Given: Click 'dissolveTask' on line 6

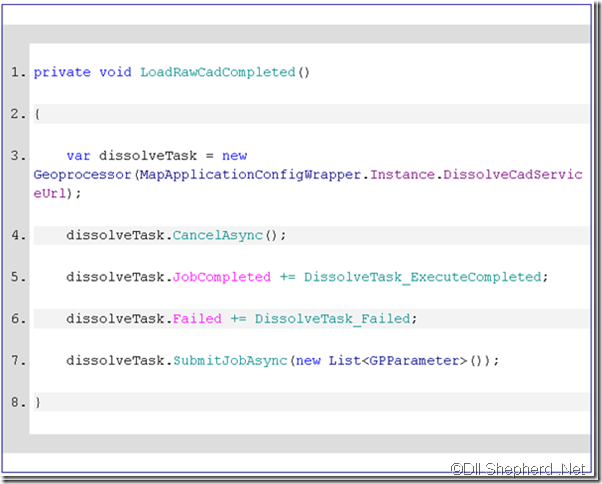Looking at the screenshot, I should (x=115, y=319).
